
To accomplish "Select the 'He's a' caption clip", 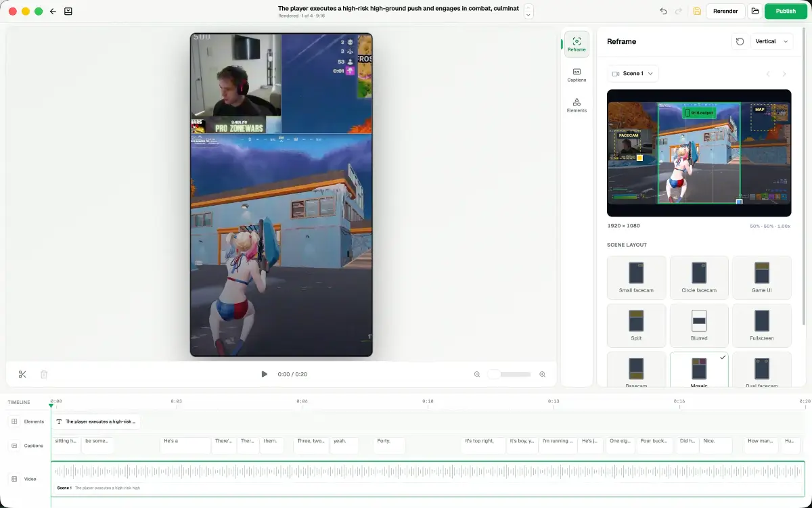I will (x=186, y=445).
